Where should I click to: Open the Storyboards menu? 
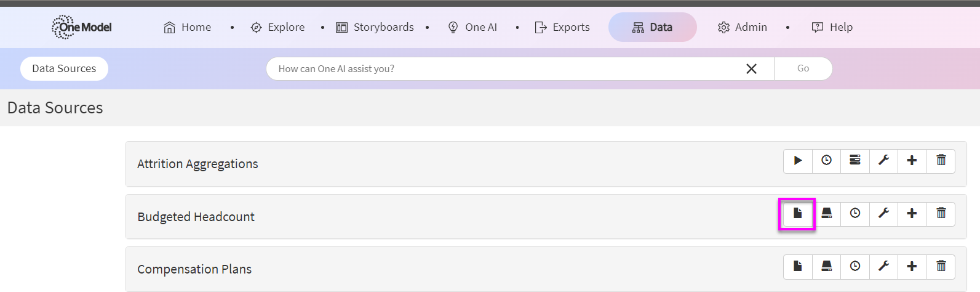[375, 27]
